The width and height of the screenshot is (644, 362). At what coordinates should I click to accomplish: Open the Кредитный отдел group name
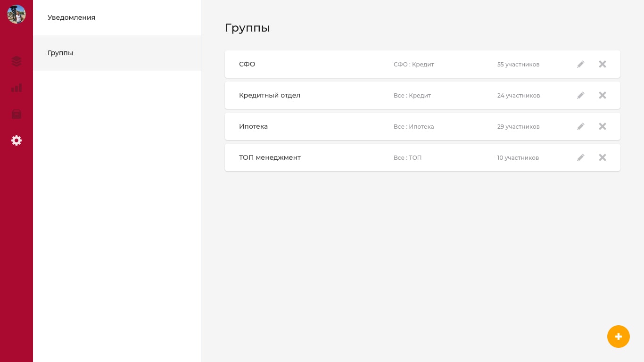(x=270, y=95)
